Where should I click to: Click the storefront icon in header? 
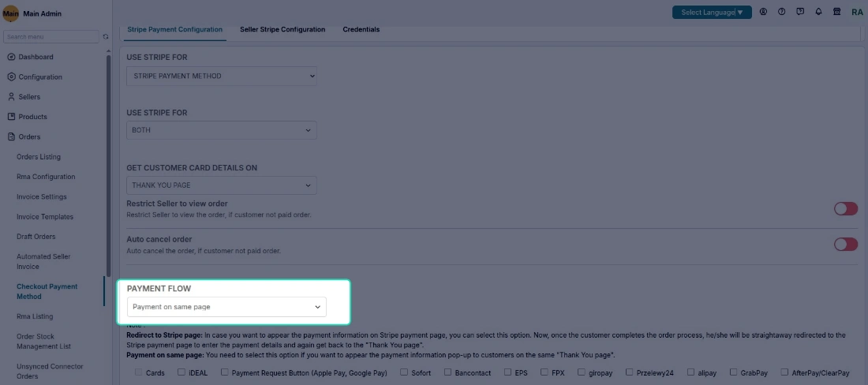coord(837,12)
